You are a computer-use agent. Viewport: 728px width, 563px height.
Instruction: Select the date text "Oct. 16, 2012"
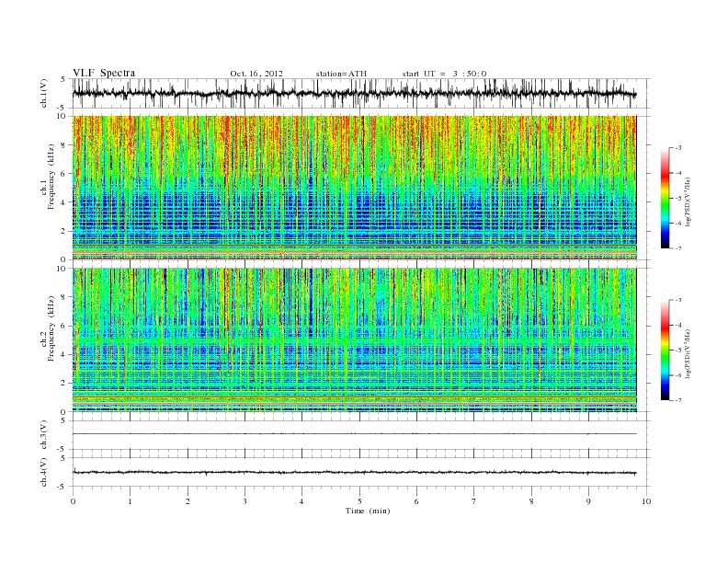256,74
